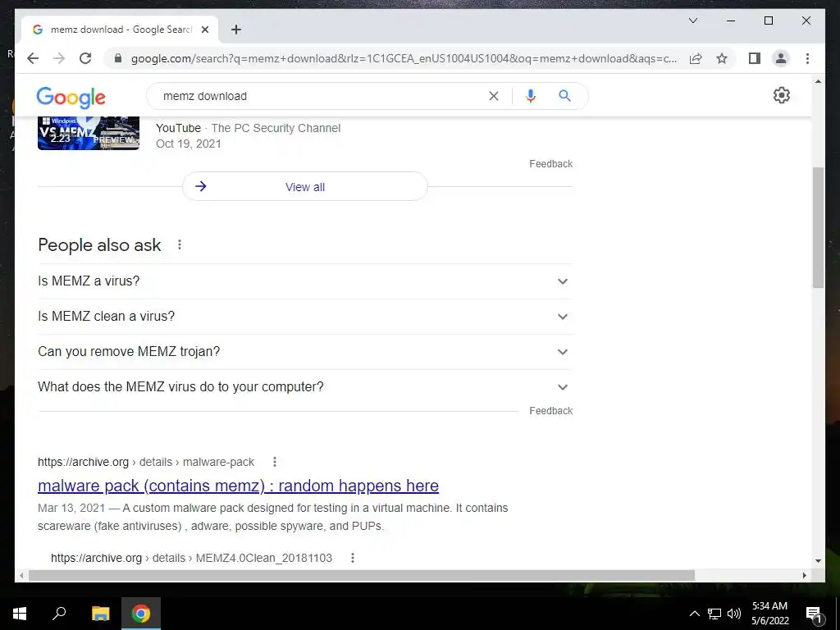Open Chrome three-dot menu
This screenshot has width=840, height=630.
(x=807, y=58)
